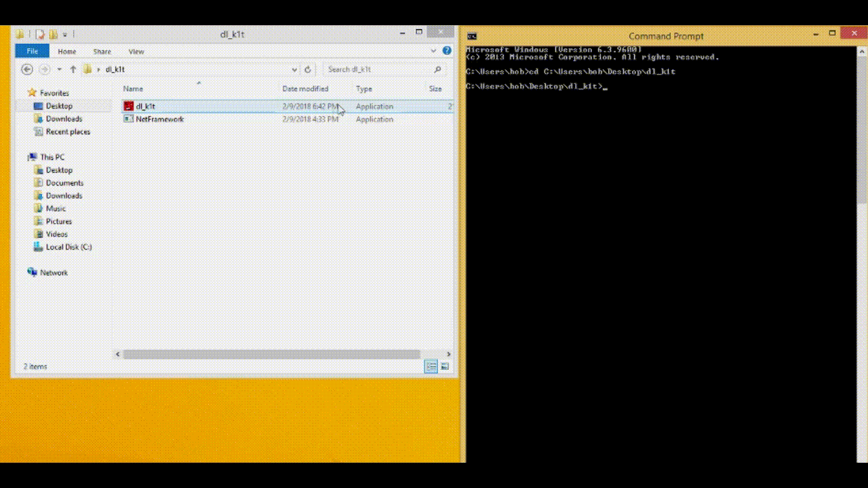868x488 pixels.
Task: Open Downloads under Favorites
Action: [x=64, y=119]
